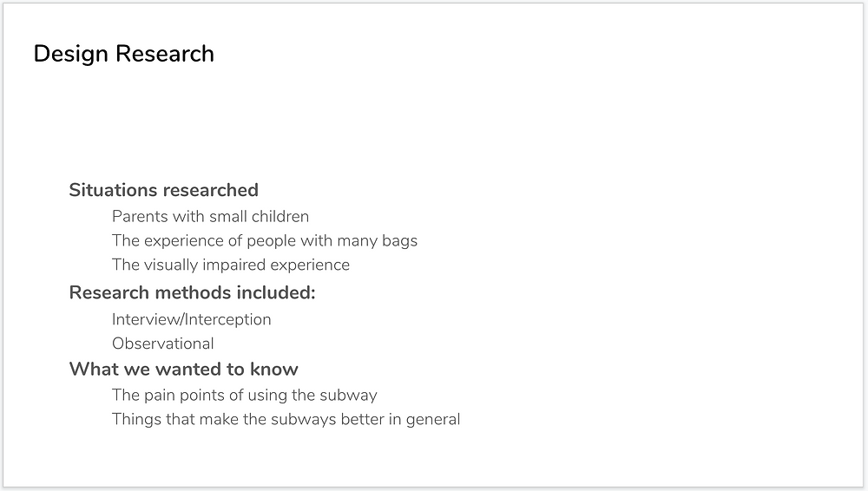Viewport: 868px width, 491px height.
Task: Click the people with many bags line
Action: pyautogui.click(x=265, y=241)
